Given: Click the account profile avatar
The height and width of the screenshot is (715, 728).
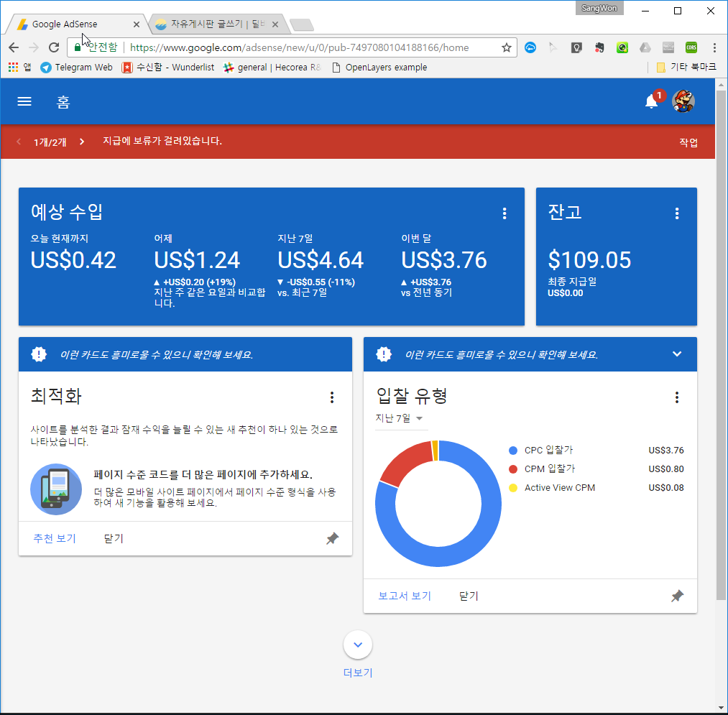Looking at the screenshot, I should 683,102.
